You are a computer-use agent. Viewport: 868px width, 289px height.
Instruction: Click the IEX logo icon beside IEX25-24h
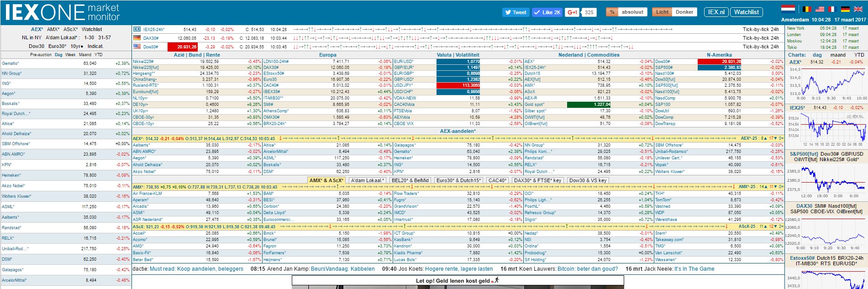point(137,29)
